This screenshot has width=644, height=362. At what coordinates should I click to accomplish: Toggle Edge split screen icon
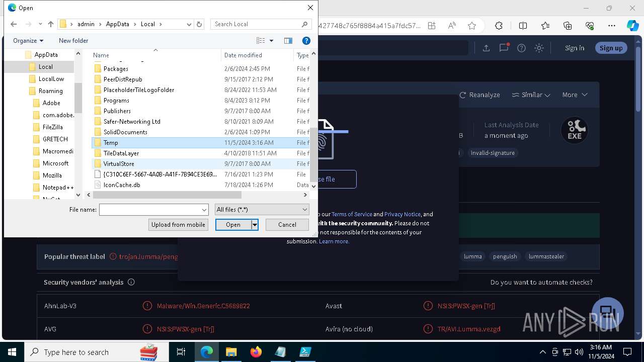[x=523, y=26]
